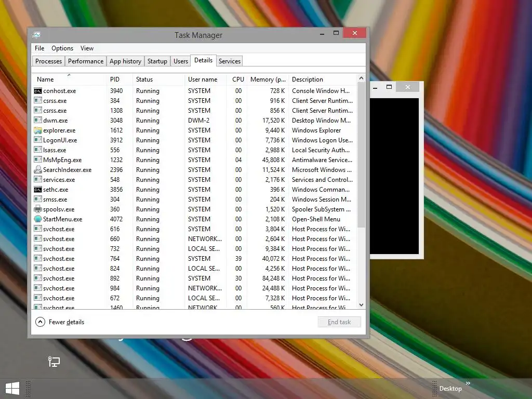Click the sethc.exe command prompt icon
Screen dimensions: 532x399
[37, 189]
